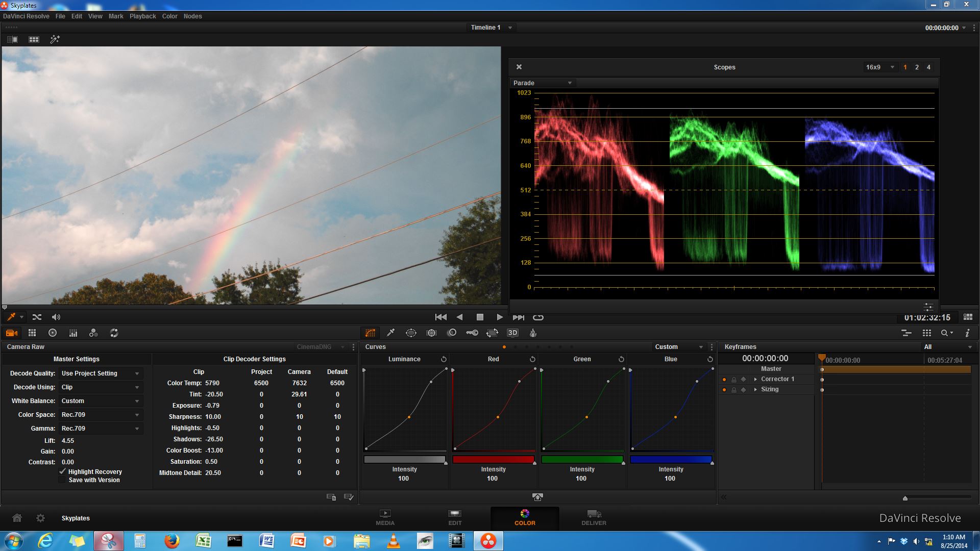Open the Parade scope type dropdown
The height and width of the screenshot is (551, 980).
pos(543,83)
